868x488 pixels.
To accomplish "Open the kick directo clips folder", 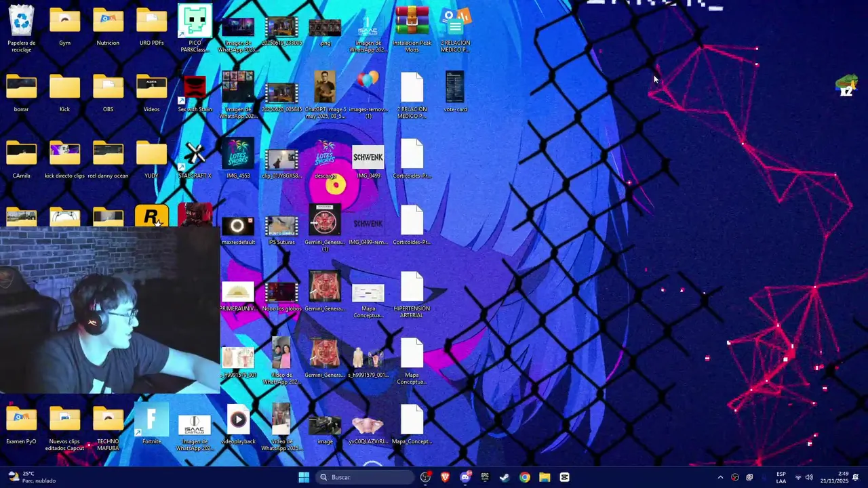I will pyautogui.click(x=64, y=161).
